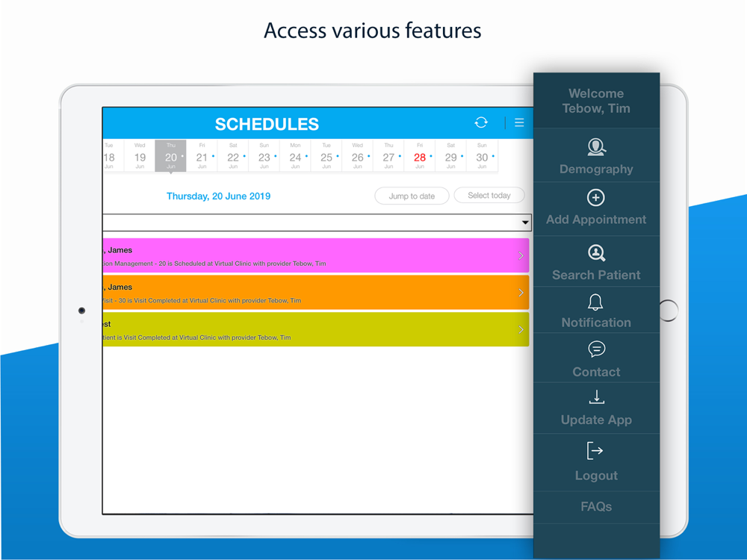Click the empty provider filter field
Screen dimensions: 747x560
pos(317,223)
